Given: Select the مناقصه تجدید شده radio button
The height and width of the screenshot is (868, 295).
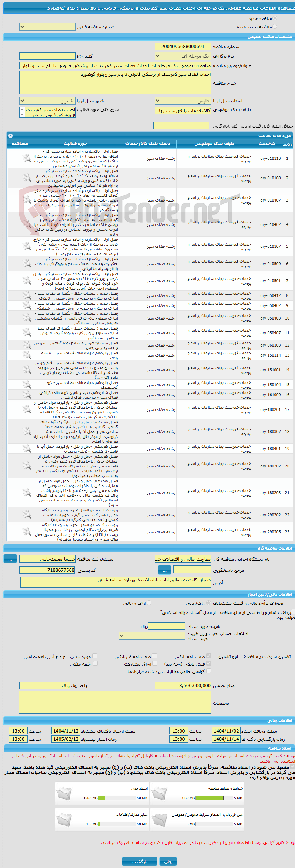Looking at the screenshot, I should pos(275,27).
